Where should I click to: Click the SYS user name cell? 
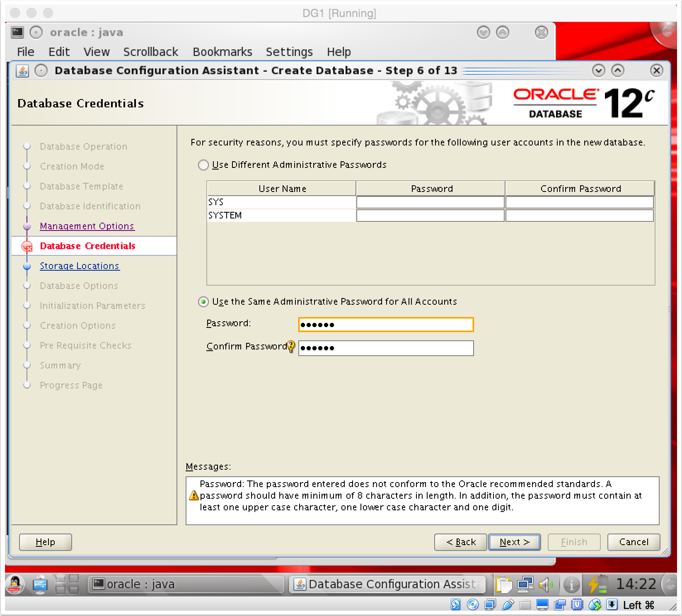(281, 202)
